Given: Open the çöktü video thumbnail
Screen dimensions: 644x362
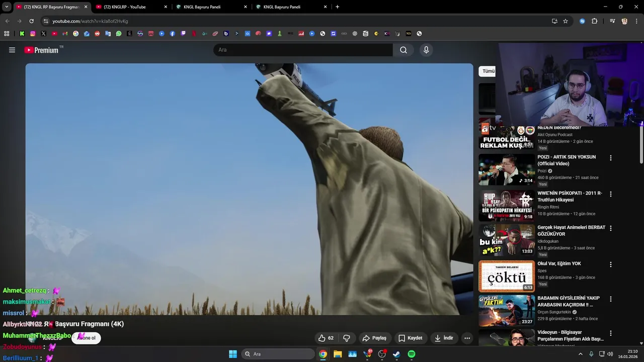Looking at the screenshot, I should pos(507,276).
